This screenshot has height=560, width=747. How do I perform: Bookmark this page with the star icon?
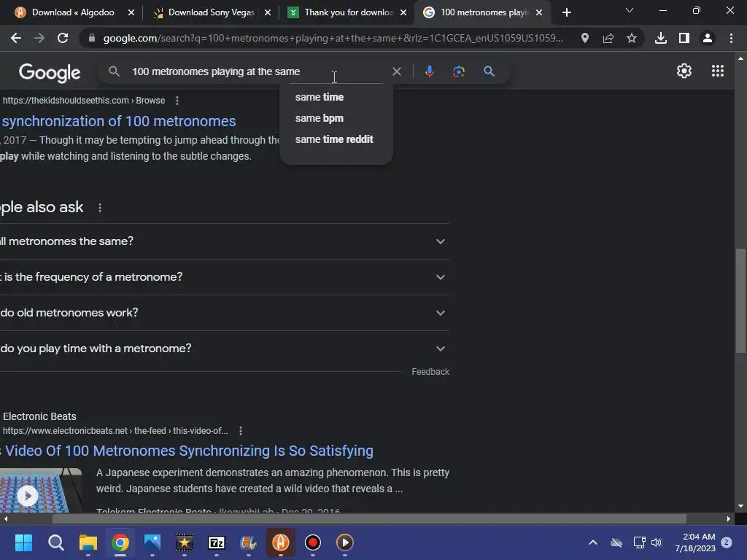click(x=632, y=38)
